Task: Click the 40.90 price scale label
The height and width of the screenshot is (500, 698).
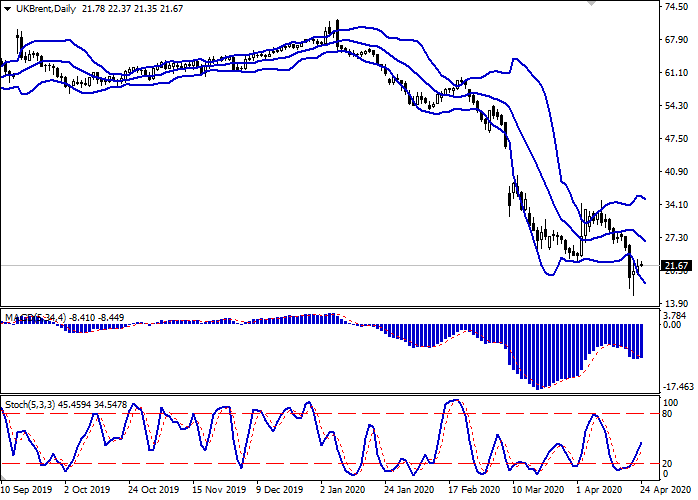Action: pyautogui.click(x=675, y=172)
